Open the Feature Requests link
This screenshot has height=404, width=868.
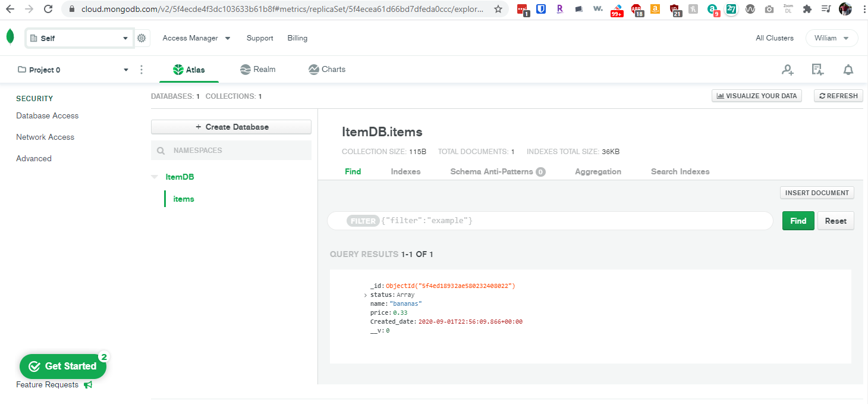tap(47, 384)
